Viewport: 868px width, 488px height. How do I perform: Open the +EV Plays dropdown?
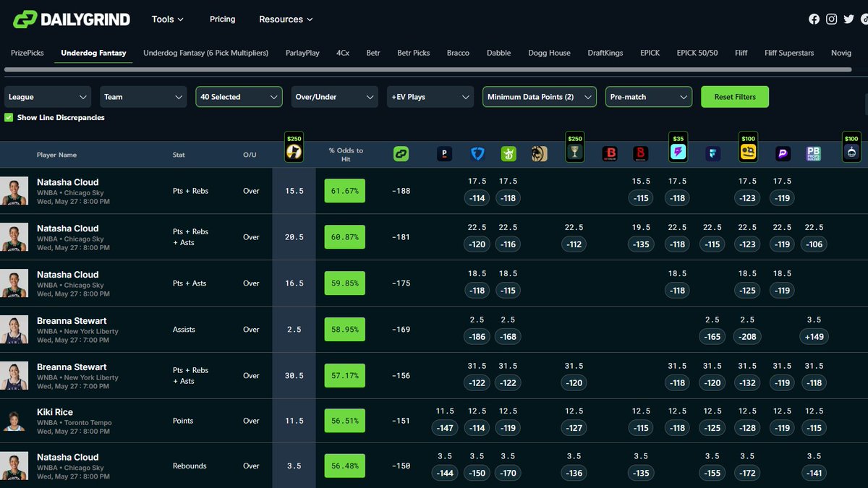pyautogui.click(x=430, y=97)
